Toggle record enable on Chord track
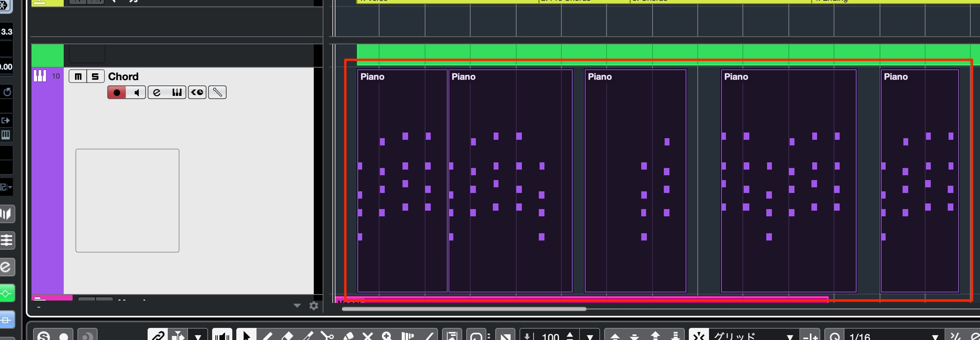 point(117,93)
